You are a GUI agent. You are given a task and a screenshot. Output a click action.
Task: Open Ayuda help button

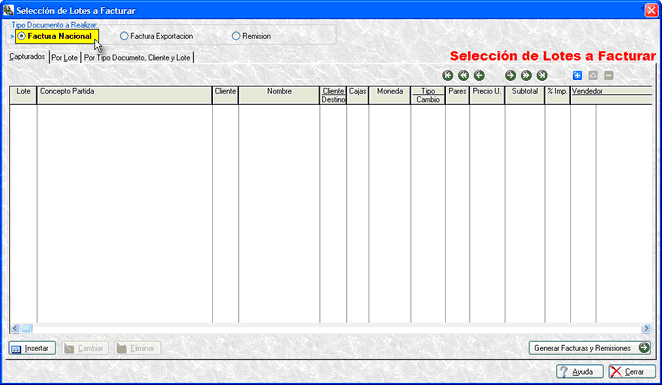point(579,371)
